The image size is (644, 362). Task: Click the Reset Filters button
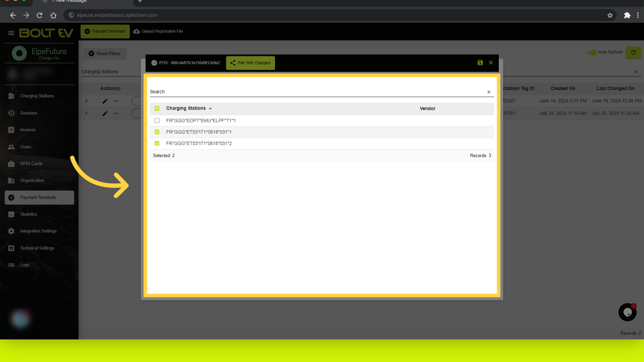point(105,54)
